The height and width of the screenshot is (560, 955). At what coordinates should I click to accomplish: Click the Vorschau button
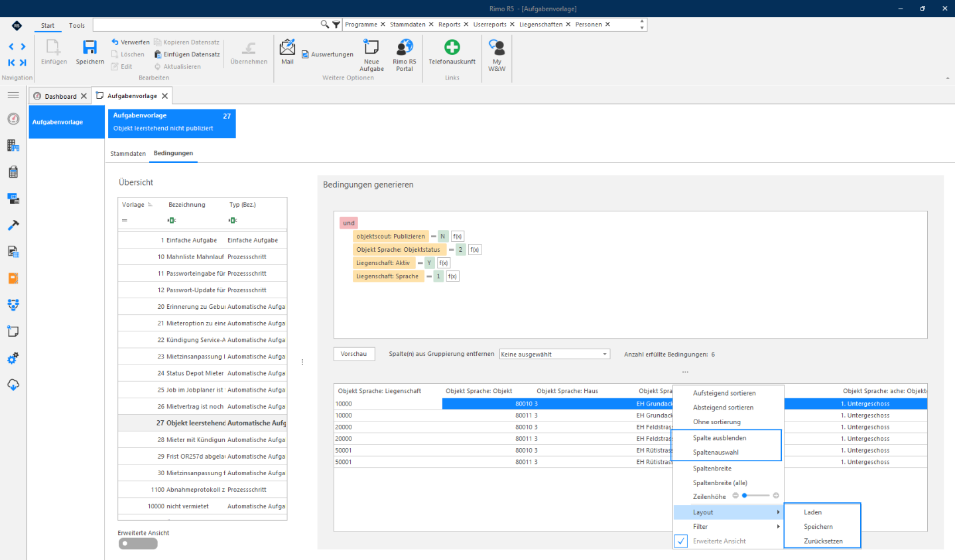coord(354,354)
